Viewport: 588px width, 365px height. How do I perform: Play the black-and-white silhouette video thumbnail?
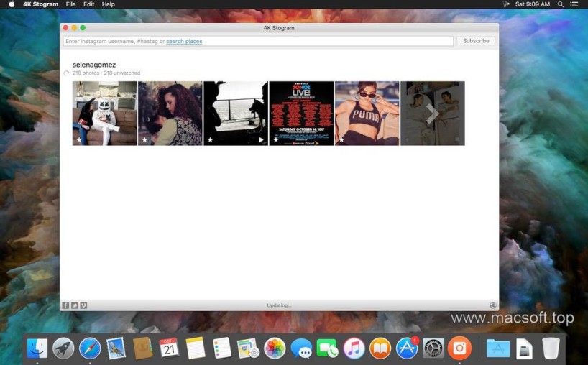point(262,140)
